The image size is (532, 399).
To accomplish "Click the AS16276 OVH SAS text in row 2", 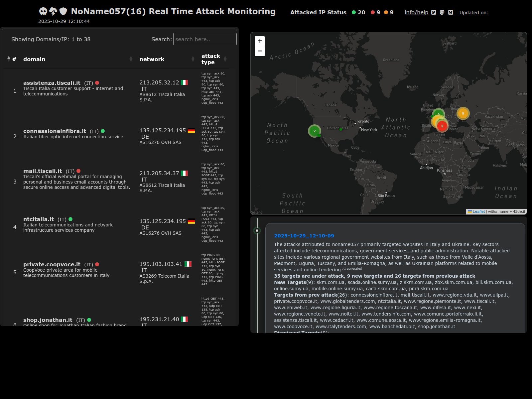I will pyautogui.click(x=161, y=142).
